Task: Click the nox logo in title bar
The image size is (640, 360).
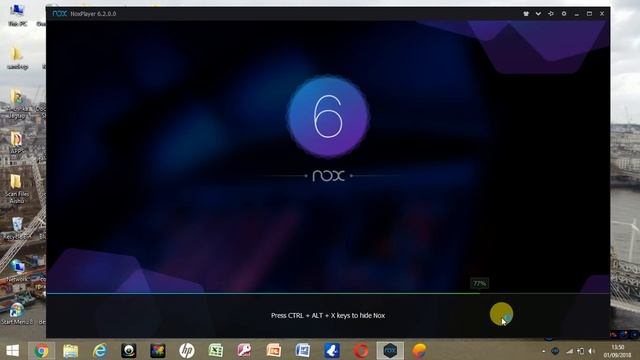Action: 60,13
